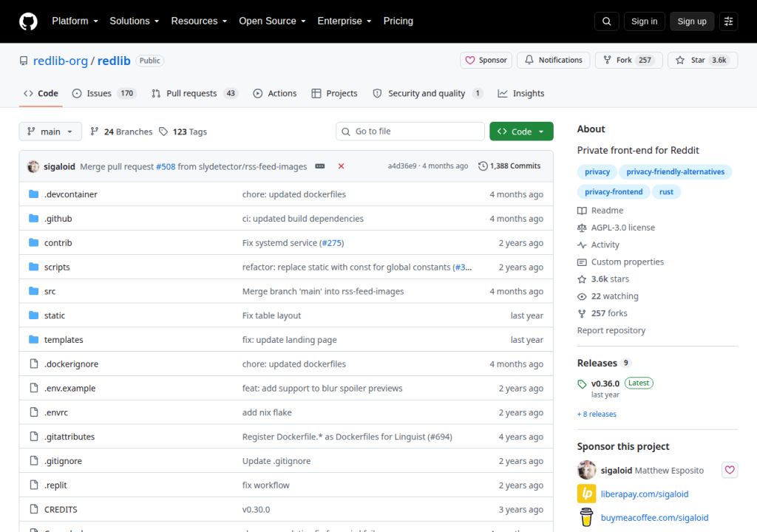Open the Actions tab
The width and height of the screenshot is (757, 532).
coord(275,93)
